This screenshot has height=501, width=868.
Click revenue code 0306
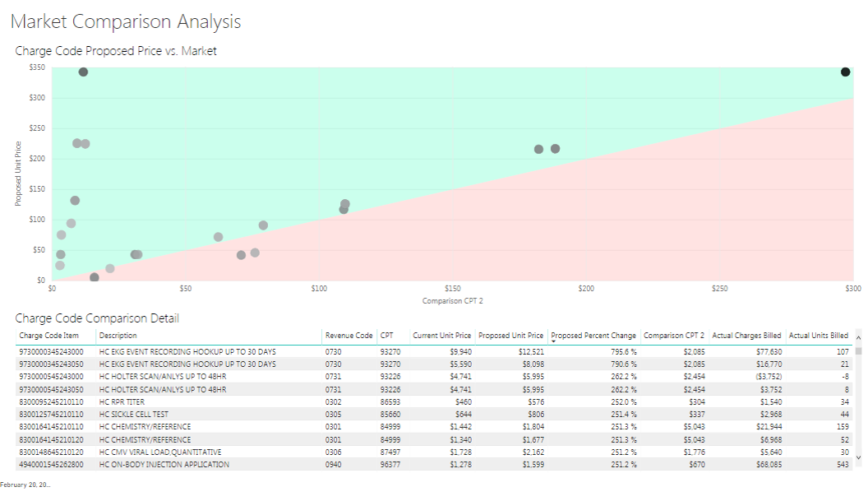333,452
